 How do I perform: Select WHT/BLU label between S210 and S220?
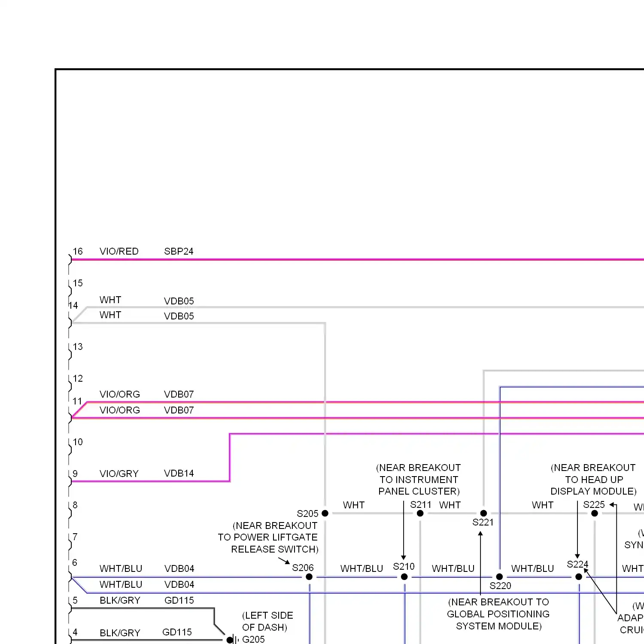pyautogui.click(x=453, y=568)
